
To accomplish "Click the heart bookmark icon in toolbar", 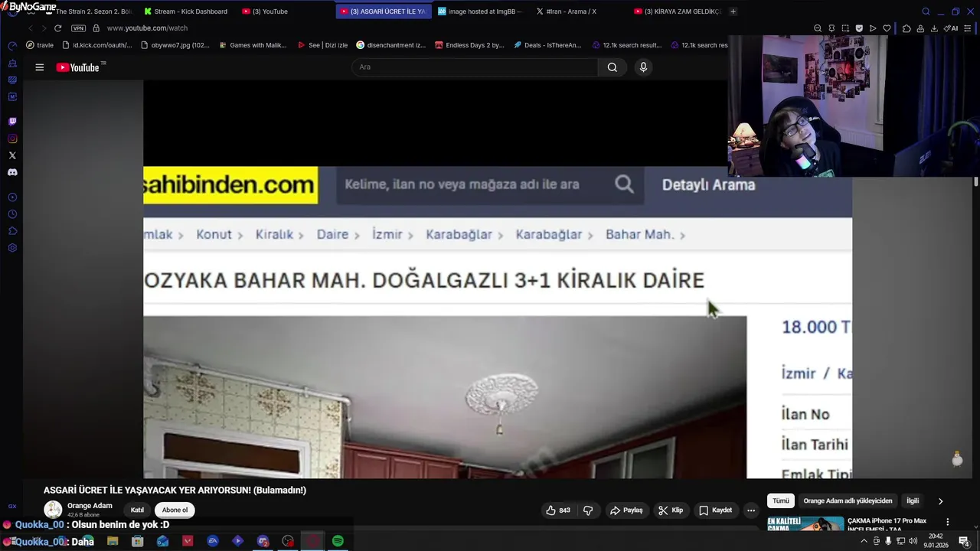I will point(887,28).
